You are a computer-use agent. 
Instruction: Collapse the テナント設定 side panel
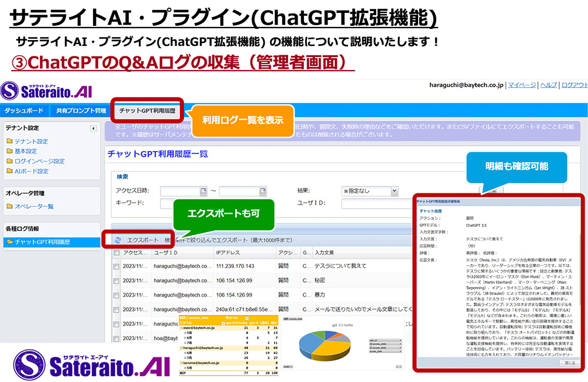coord(93,128)
